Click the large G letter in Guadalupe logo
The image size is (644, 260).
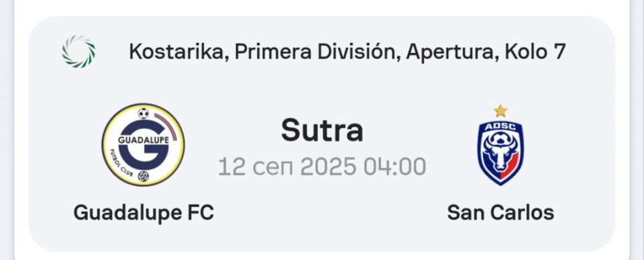point(144,146)
